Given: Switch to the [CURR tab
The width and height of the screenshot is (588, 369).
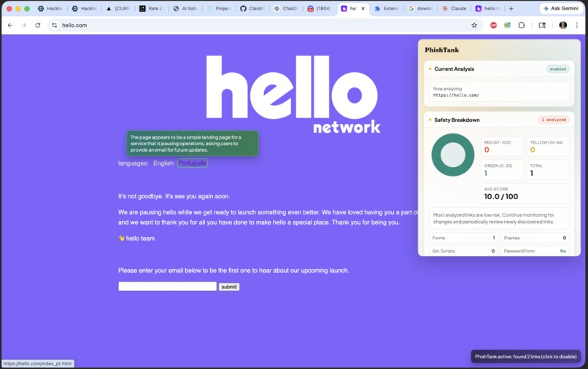Looking at the screenshot, I should pos(117,8).
